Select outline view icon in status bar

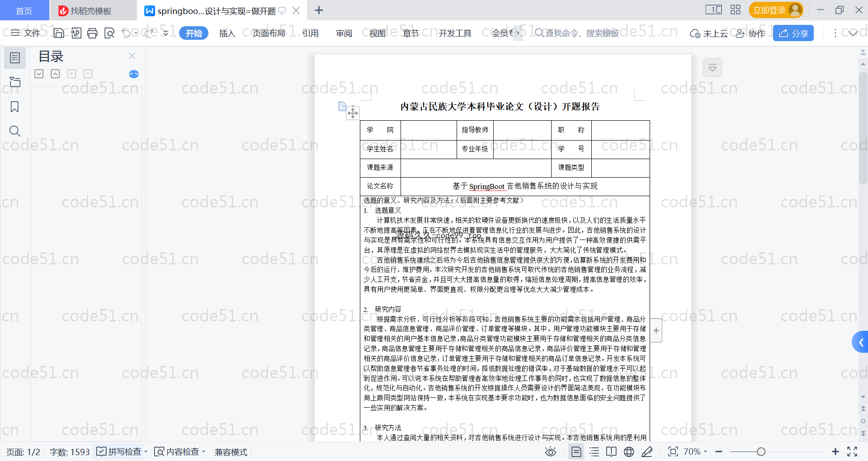click(x=594, y=452)
